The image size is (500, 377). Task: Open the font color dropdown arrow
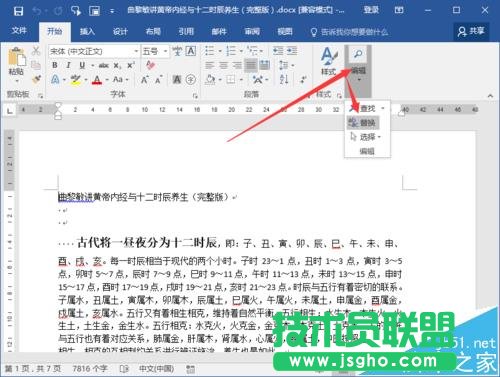(x=107, y=80)
